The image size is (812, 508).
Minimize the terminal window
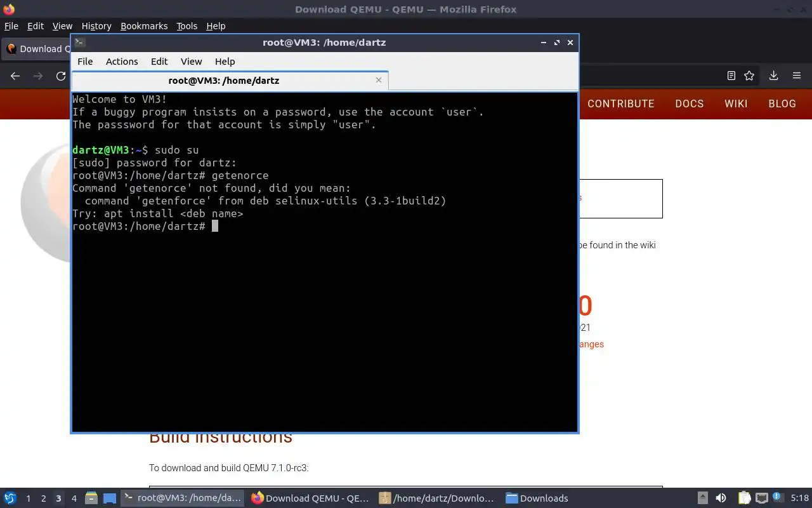(x=544, y=43)
